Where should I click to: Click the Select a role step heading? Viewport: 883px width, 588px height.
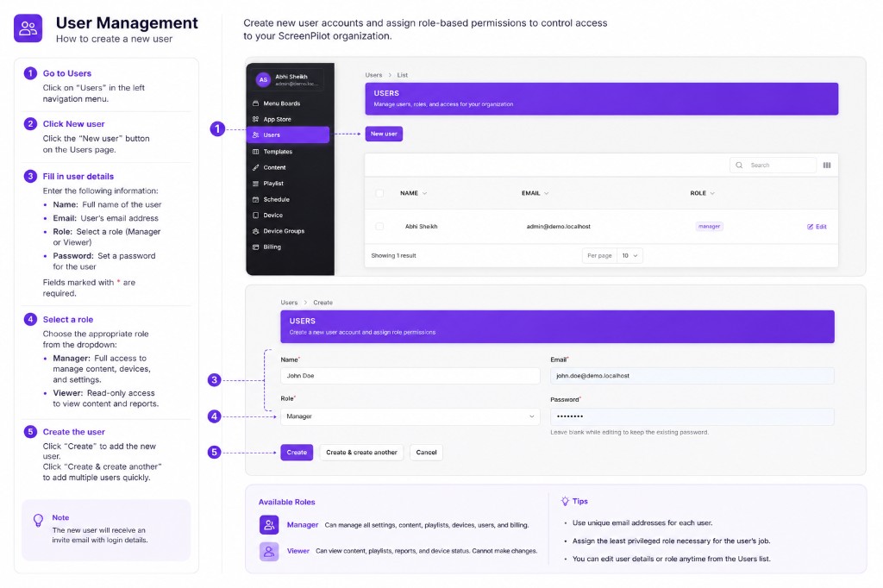click(x=68, y=319)
